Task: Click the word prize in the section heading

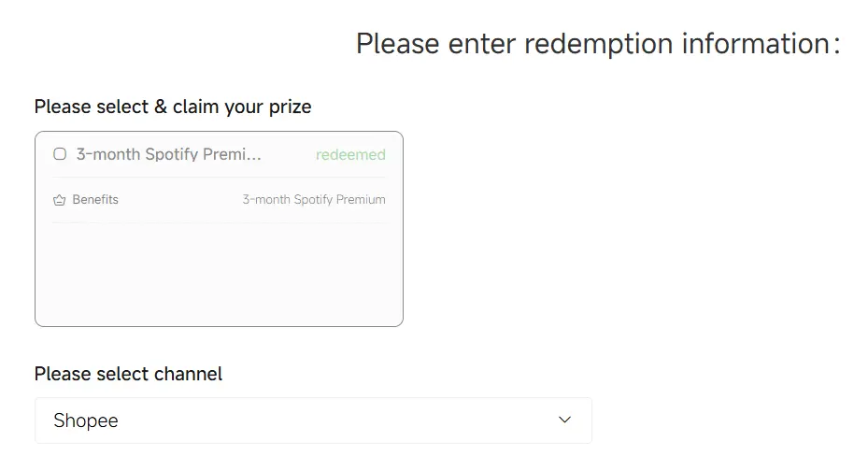Action: click(290, 107)
